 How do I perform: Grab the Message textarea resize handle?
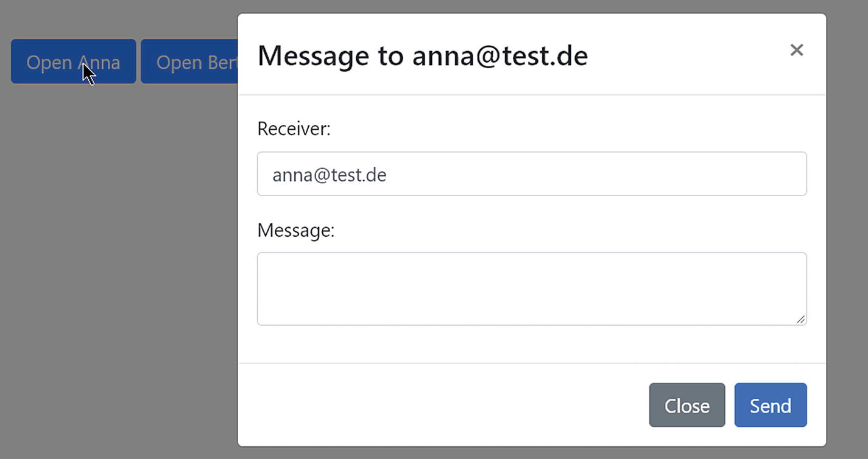point(800,319)
